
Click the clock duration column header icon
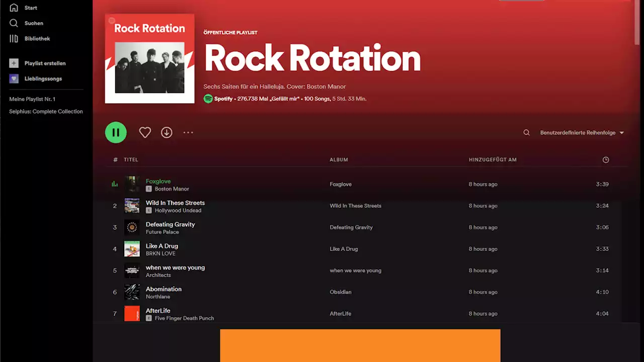pyautogui.click(x=606, y=160)
